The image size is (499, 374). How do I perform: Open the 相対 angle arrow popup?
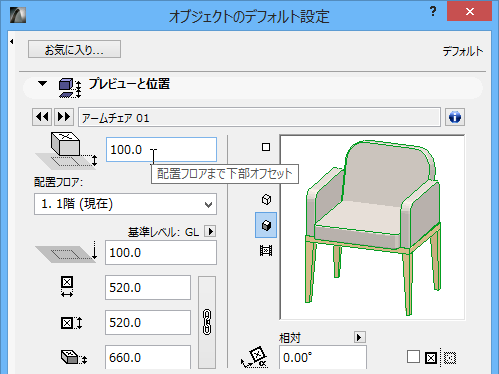360,337
